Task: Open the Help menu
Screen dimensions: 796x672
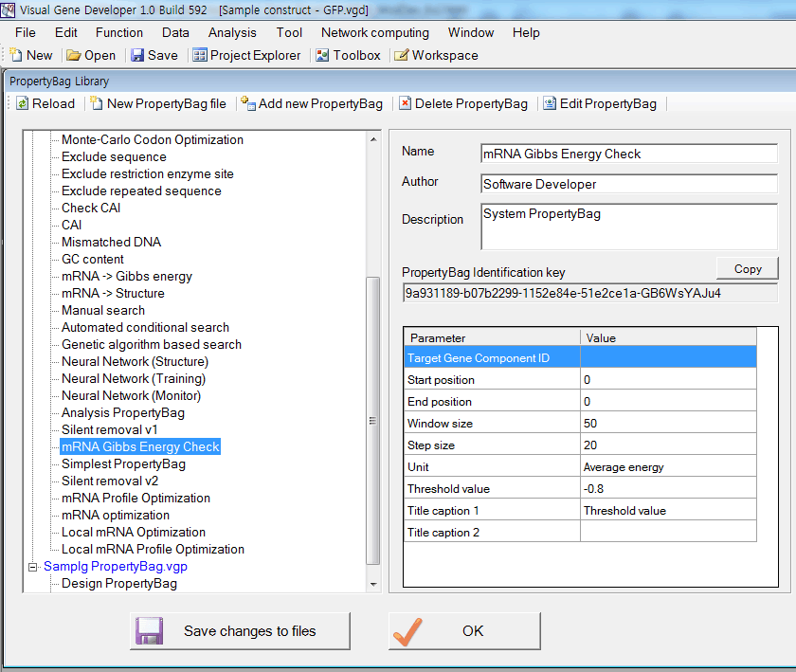Action: click(x=526, y=32)
